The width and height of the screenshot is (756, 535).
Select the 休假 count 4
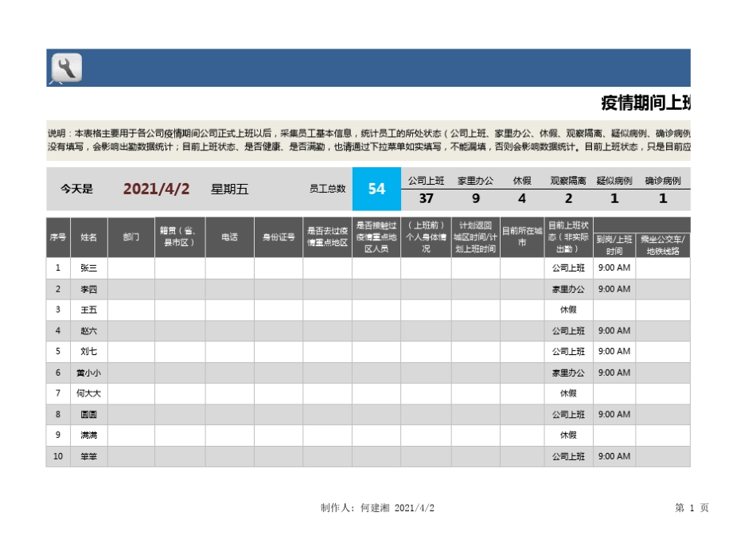[x=522, y=198]
